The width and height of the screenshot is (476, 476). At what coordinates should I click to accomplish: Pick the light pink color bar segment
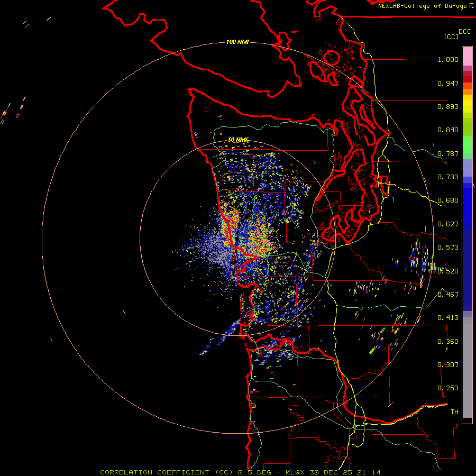click(x=467, y=57)
